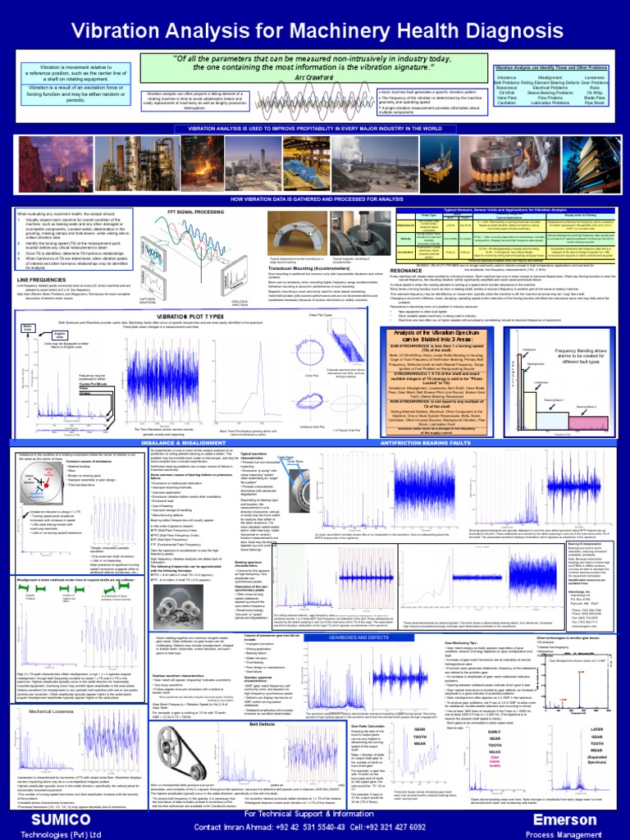Click the cascade waterfall spectrum plot
The width and height of the screenshot is (630, 840).
pos(345,344)
